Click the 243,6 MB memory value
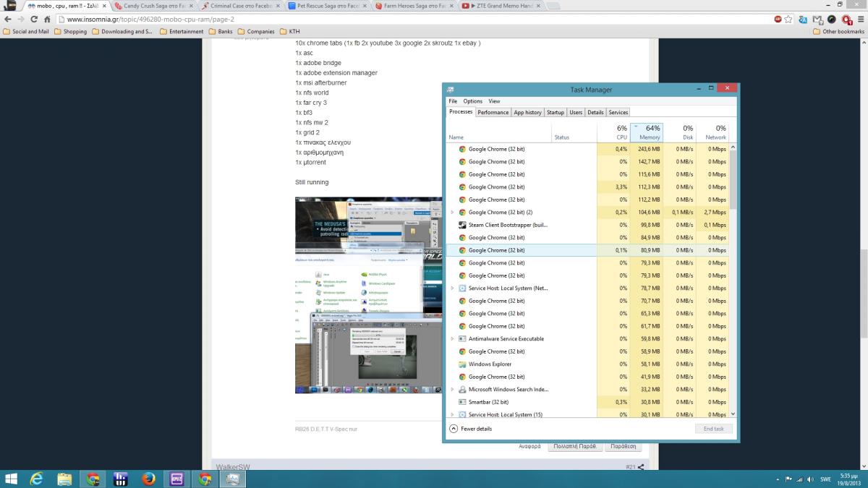Viewport: 868px width, 488px height. (x=648, y=149)
